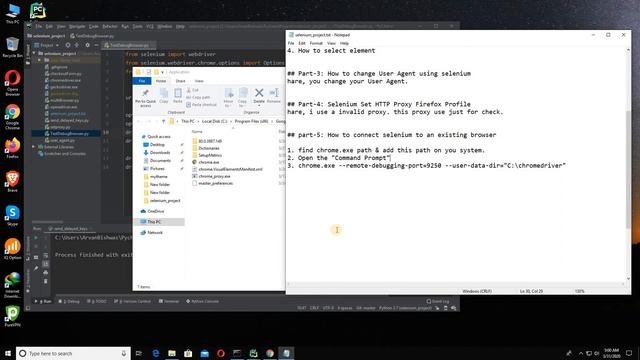Screen dimensions: 640x360
Task: Open Notepad View menu
Action: click(331, 43)
